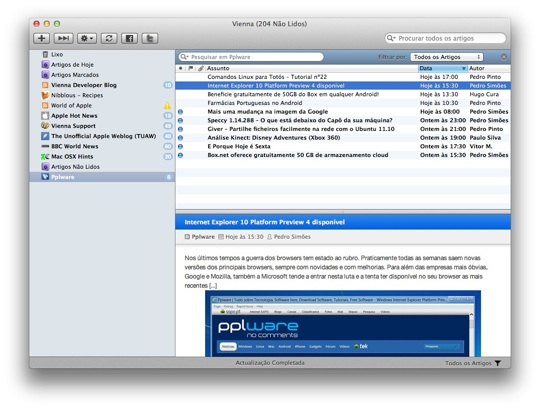This screenshot has width=540, height=409.
Task: Click article title link in preview header
Action: tap(264, 222)
